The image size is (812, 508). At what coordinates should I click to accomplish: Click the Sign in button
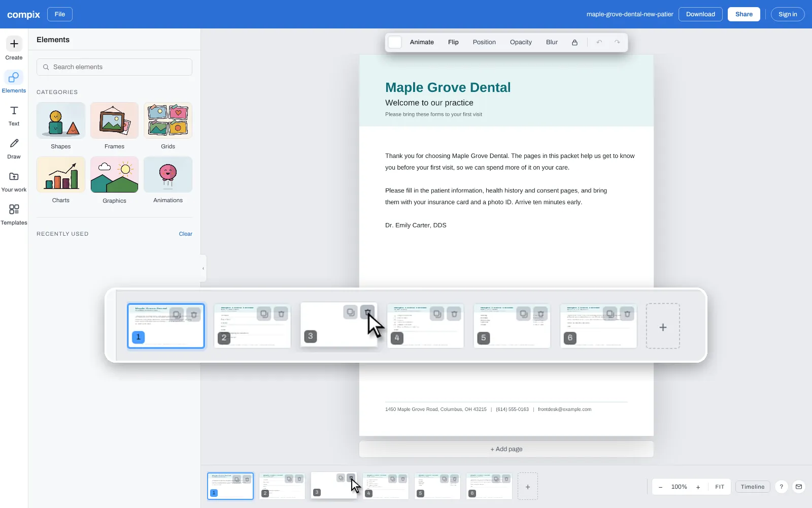tap(788, 14)
